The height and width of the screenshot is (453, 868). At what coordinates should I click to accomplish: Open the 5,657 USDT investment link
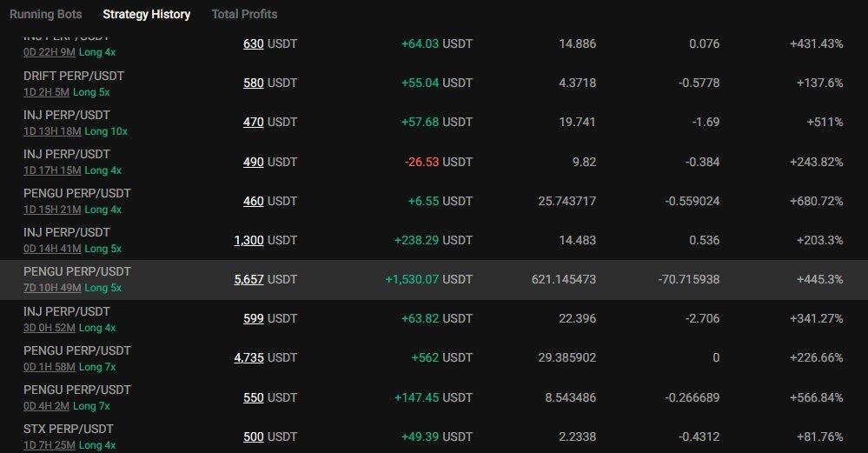click(x=249, y=279)
